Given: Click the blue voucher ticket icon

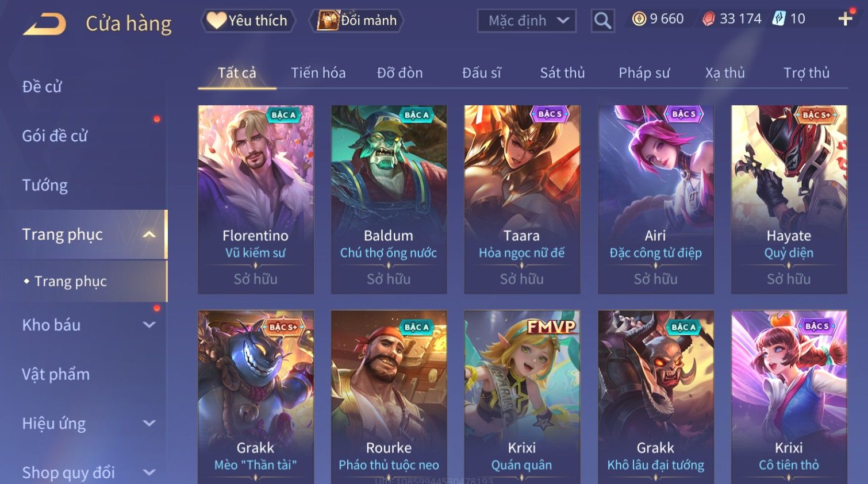Looking at the screenshot, I should pyautogui.click(x=778, y=18).
